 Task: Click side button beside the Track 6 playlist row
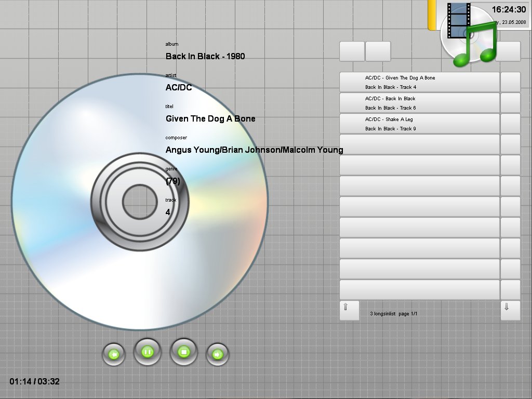pyautogui.click(x=510, y=103)
